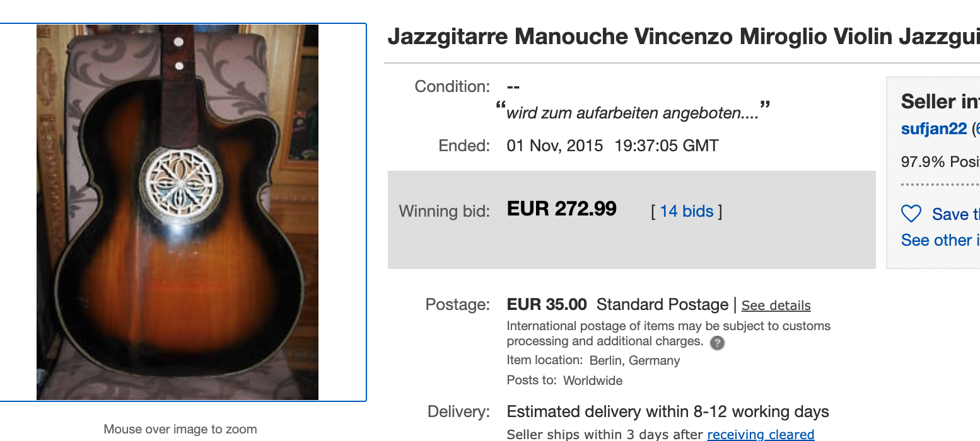
Task: Click the seller feedback score in parentheses
Action: [976, 129]
